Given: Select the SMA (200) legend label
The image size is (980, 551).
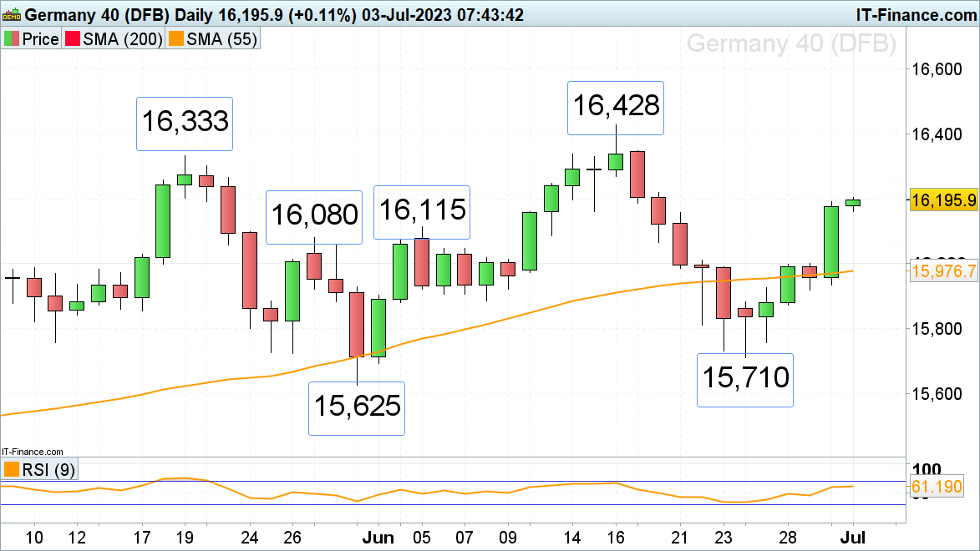Looking at the screenshot, I should point(123,38).
